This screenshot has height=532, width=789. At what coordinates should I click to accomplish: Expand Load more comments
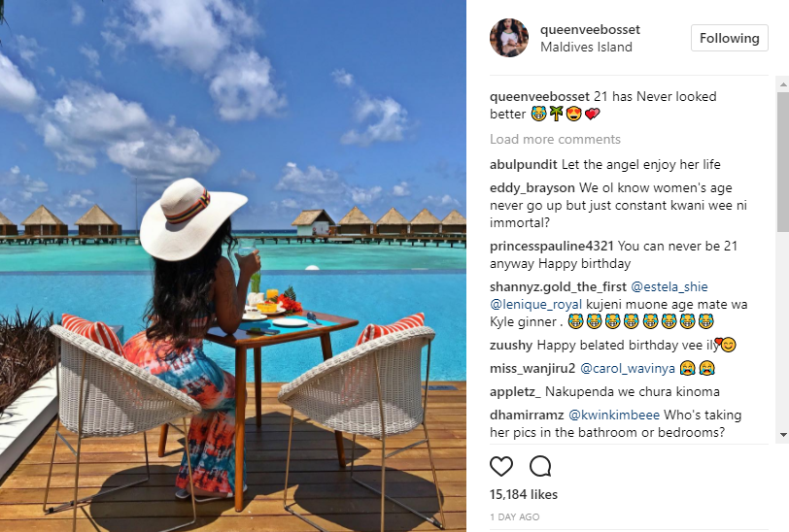tap(555, 139)
